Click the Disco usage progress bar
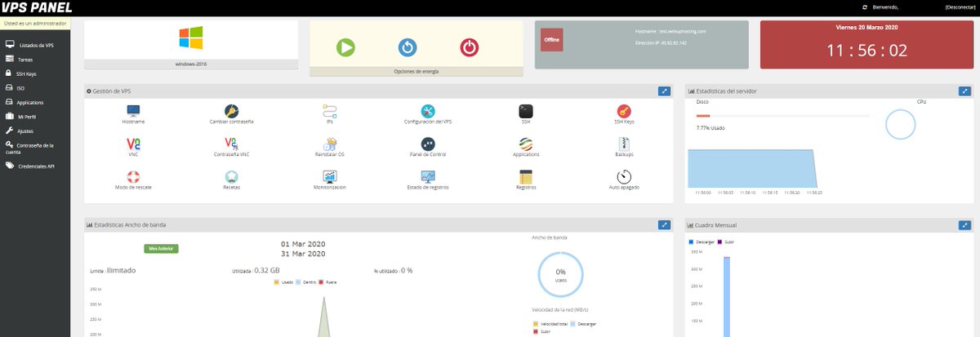The width and height of the screenshot is (980, 337). (x=783, y=116)
